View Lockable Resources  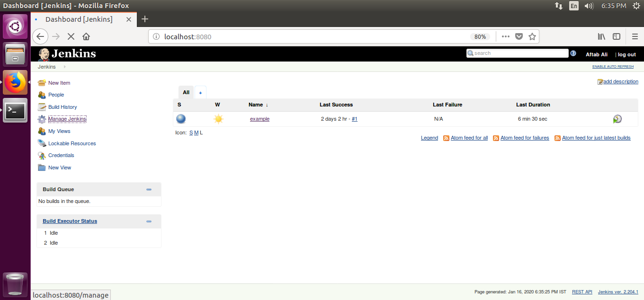point(71,143)
